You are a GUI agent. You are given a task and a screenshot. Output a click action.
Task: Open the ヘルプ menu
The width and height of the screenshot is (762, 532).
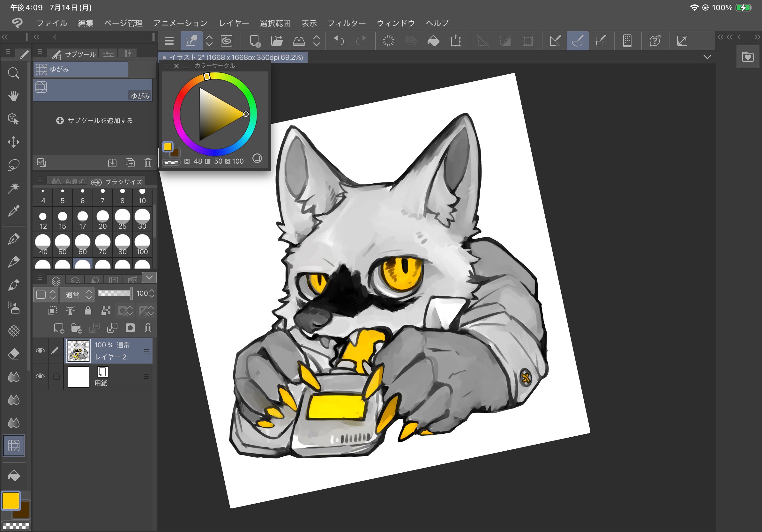point(437,23)
